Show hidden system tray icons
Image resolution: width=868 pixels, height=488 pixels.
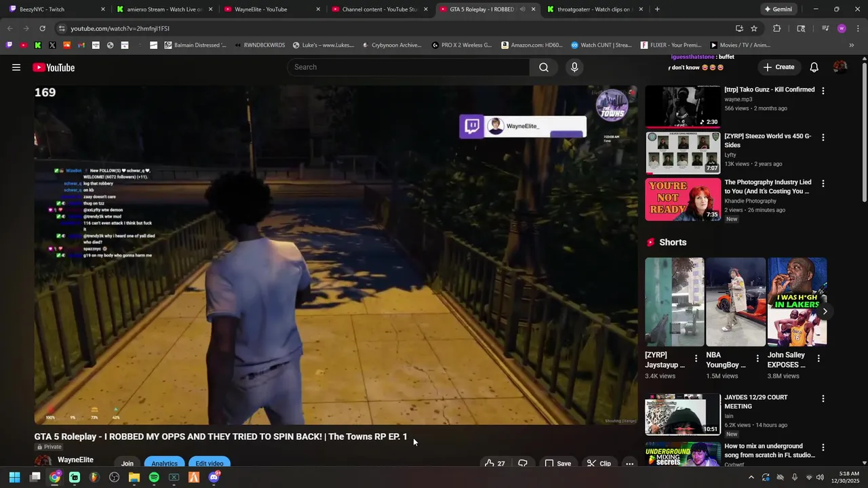click(751, 477)
